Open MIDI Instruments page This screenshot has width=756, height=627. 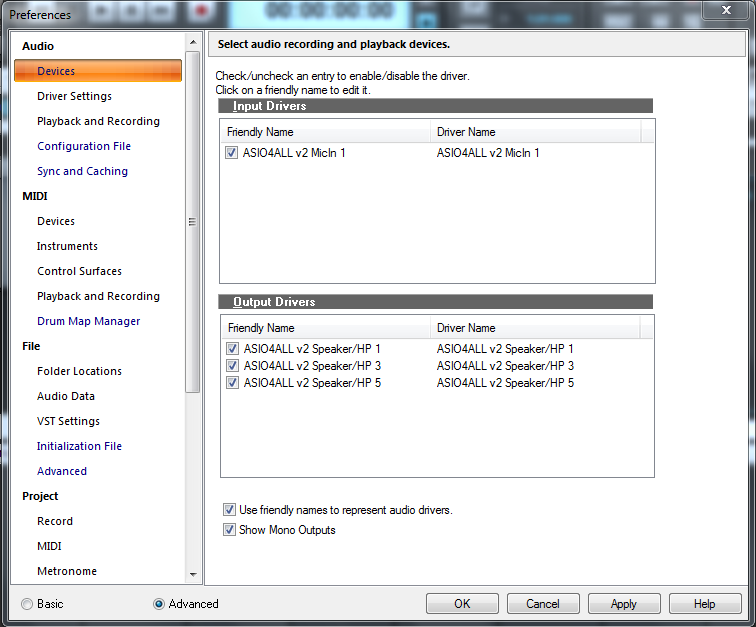68,246
